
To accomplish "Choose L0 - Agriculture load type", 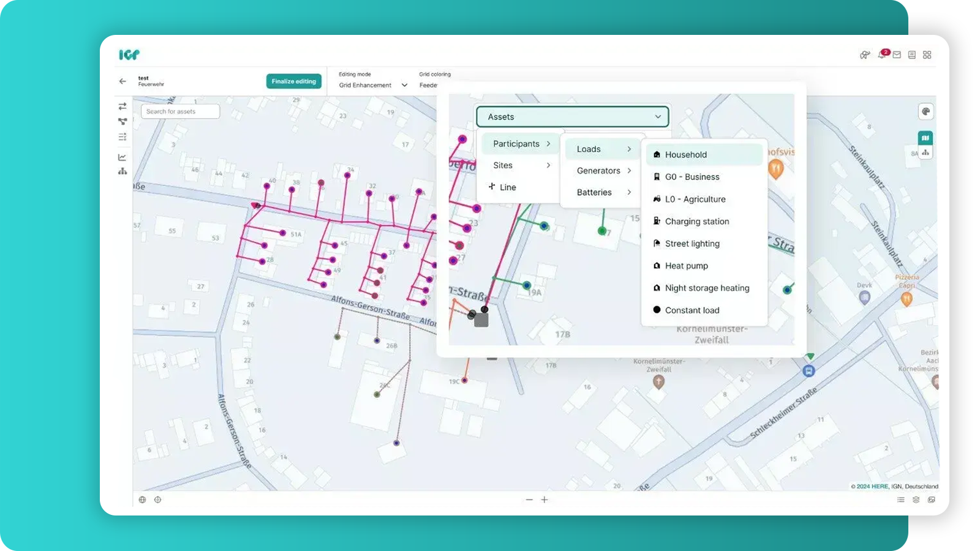I will click(704, 199).
